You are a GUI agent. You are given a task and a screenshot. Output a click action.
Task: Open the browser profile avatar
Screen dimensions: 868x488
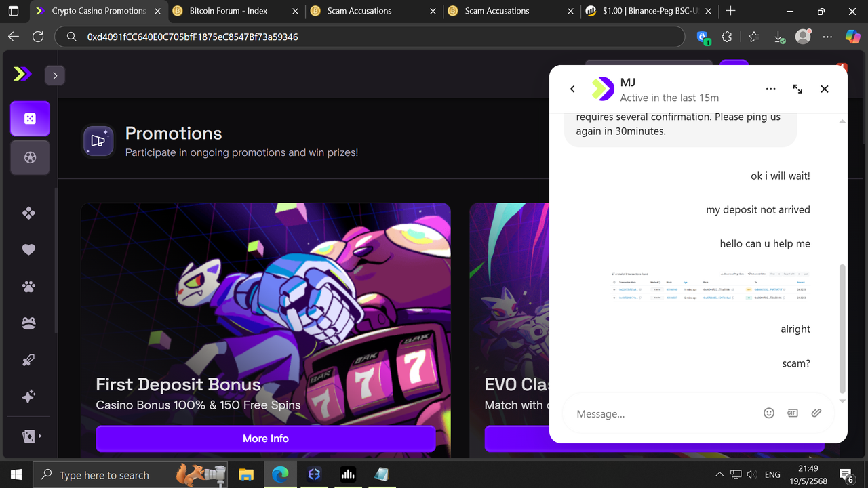point(803,37)
